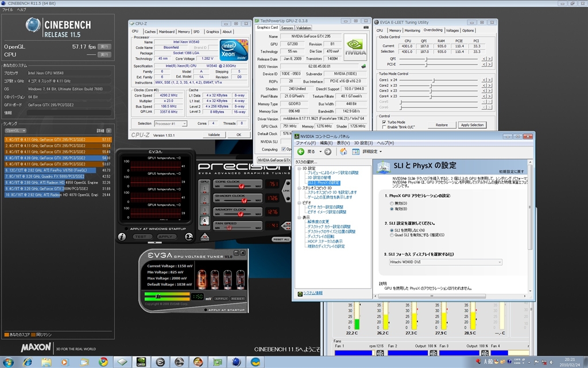
Task: Toggle Enable 'Brink O/C' checkbox
Action: click(384, 127)
